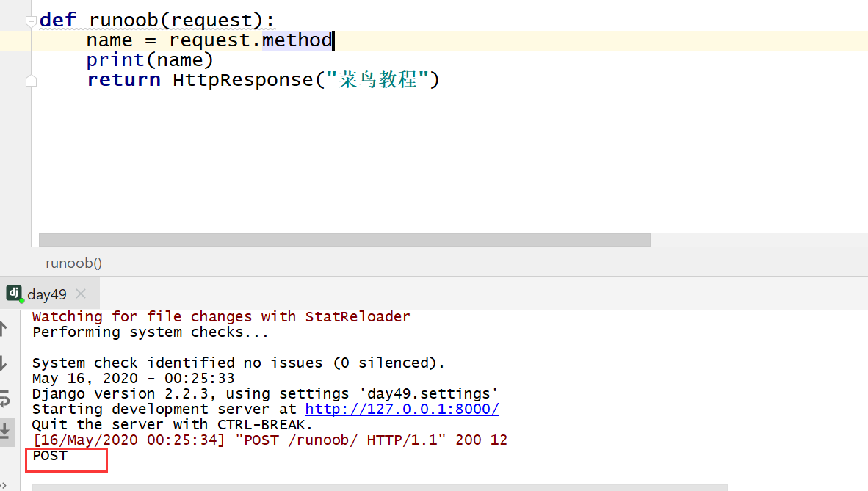Click the "菜鸟教程" string literal
Viewport: 868px width, 491px height.
(x=377, y=79)
